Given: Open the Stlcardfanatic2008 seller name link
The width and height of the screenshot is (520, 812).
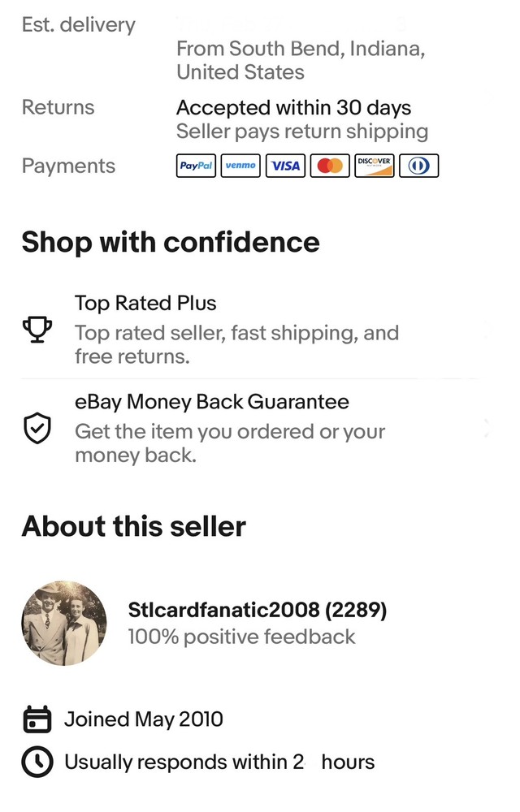Looking at the screenshot, I should coord(257,611).
